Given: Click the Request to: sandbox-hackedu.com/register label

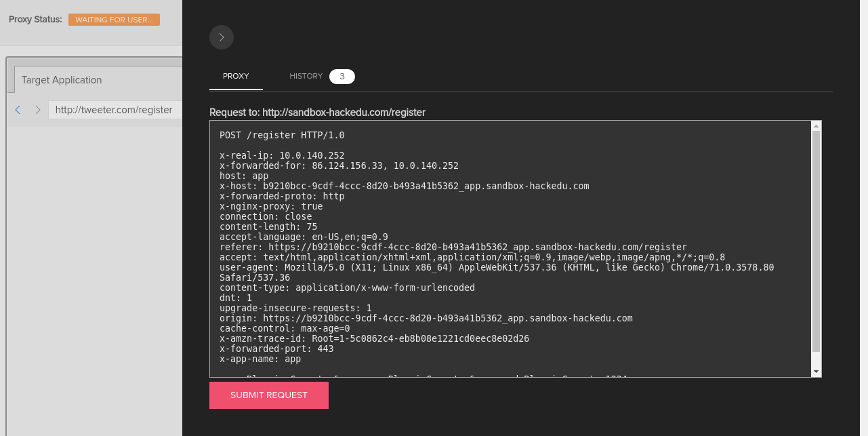Looking at the screenshot, I should 317,113.
